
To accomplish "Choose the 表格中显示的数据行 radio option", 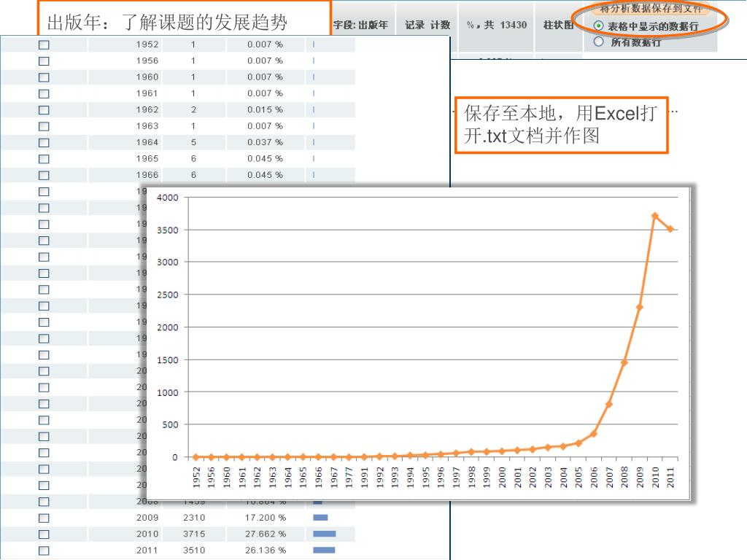I will [598, 26].
